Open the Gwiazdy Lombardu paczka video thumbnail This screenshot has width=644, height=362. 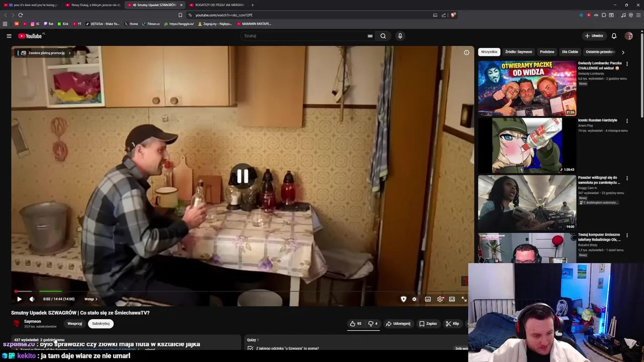point(527,88)
